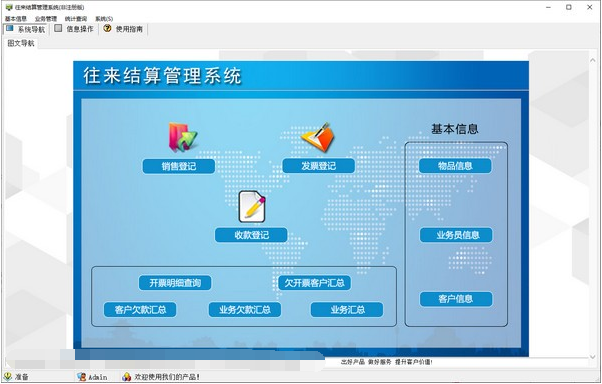Open the 基本信息 menu
This screenshot has height=384, width=602.
tap(16, 18)
